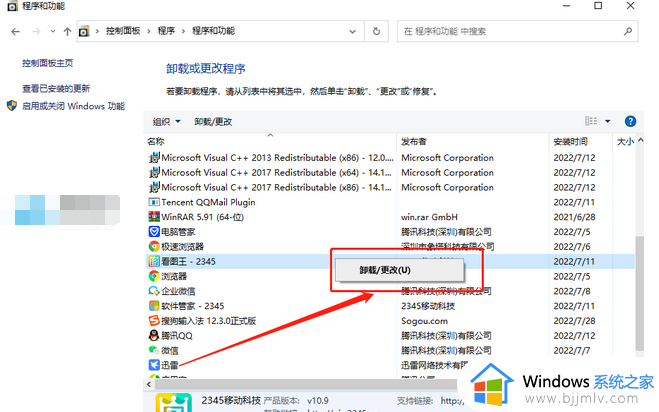Maximize the 程序和功能 window
This screenshot has width=659, height=412.
[x=598, y=6]
